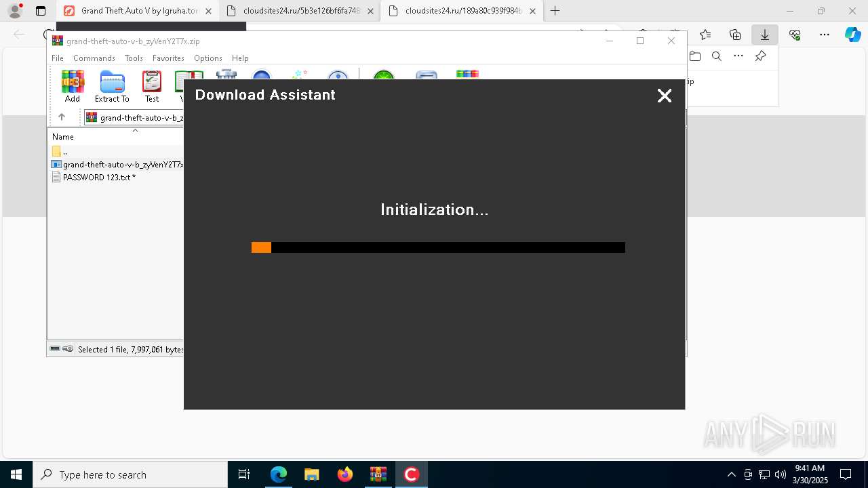Screen dimensions: 868x488
Task: Show hidden system tray icons
Action: [x=731, y=474]
